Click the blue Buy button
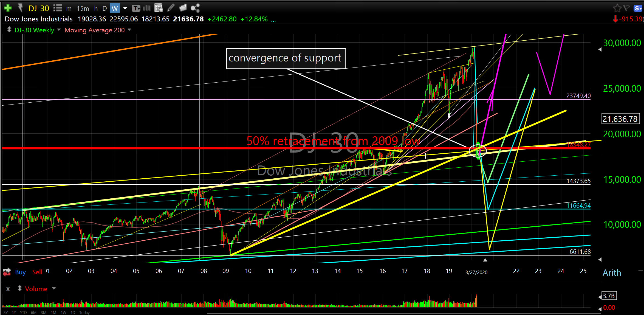Viewport: 644px width, 315px height. pyautogui.click(x=20, y=272)
